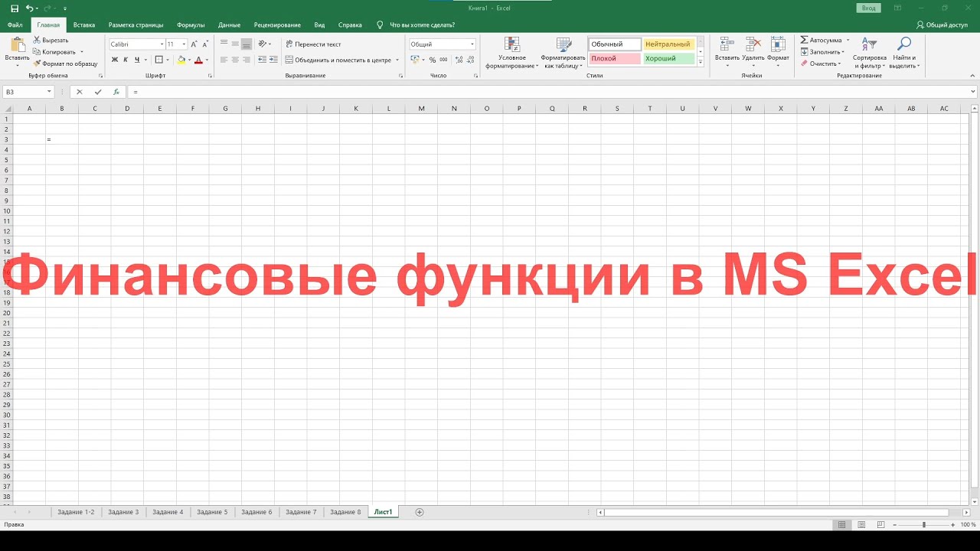Image resolution: width=980 pixels, height=551 pixels.
Task: Toggle middle vertical alignment
Action: pos(236,44)
